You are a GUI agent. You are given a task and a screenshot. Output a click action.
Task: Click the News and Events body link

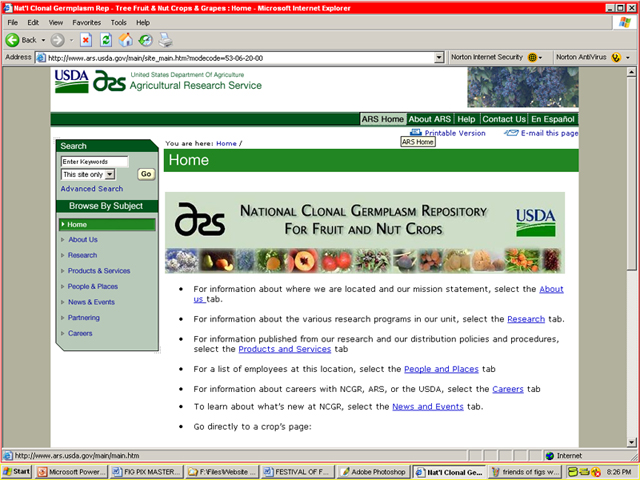point(428,407)
